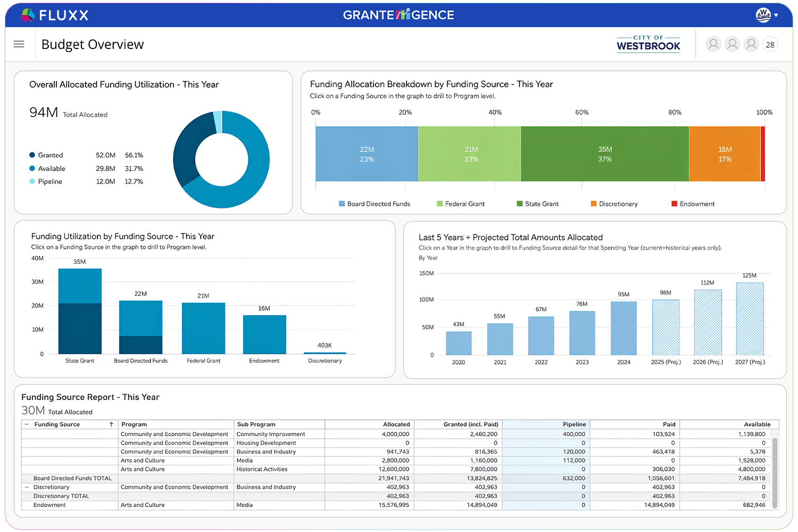Collapse all rows via Funding Source header toggle
Screen dimensions: 798x532
[27, 424]
